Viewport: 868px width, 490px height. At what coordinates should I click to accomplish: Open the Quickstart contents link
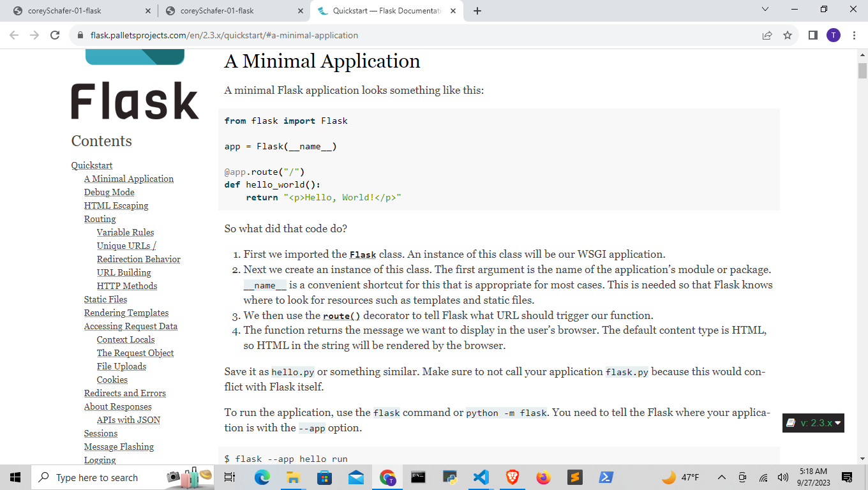click(92, 166)
